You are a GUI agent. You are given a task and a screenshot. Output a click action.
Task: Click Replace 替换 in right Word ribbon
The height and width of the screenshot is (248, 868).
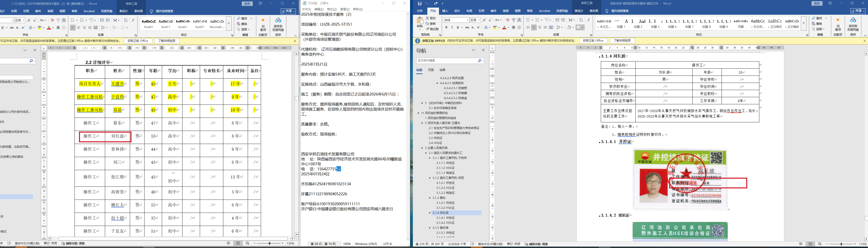[817, 24]
